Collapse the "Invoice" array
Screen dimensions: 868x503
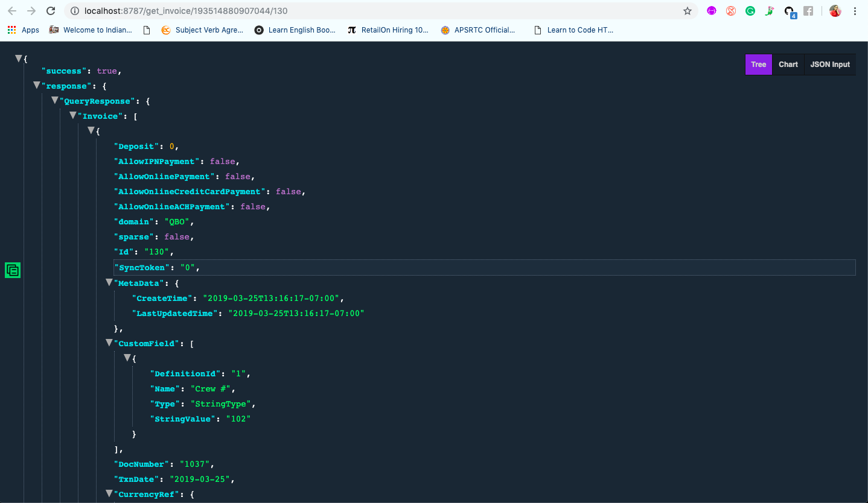click(73, 116)
